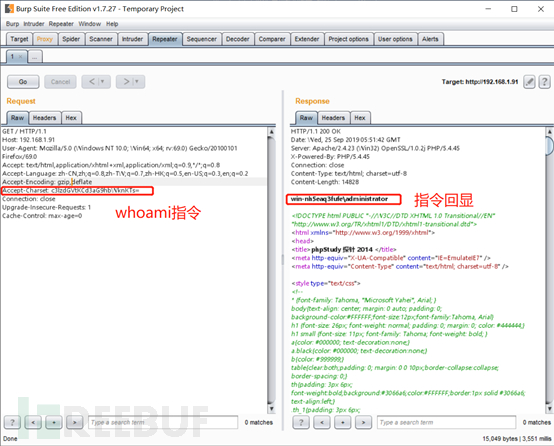The width and height of the screenshot is (554, 446).
Task: Click the response search term field
Action: point(447,422)
